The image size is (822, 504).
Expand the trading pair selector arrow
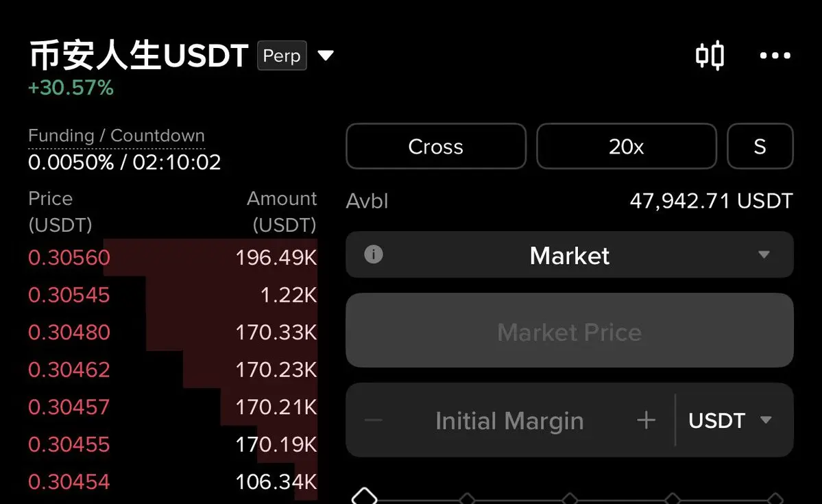[326, 56]
